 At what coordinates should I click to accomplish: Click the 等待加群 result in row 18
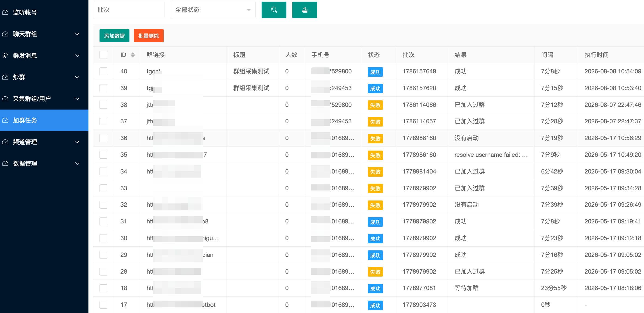point(467,288)
